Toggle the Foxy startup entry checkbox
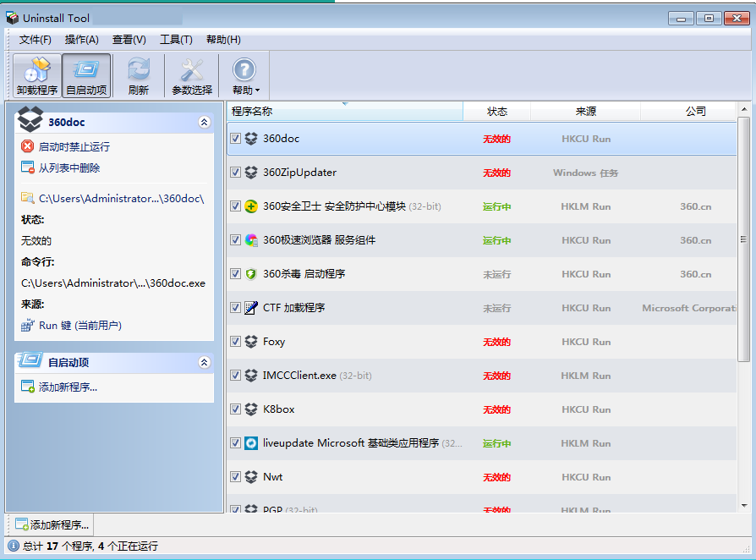This screenshot has height=560, width=756. tap(236, 342)
